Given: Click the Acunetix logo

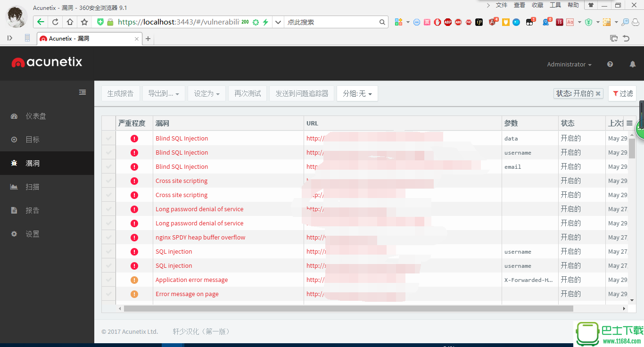Looking at the screenshot, I should click(47, 62).
